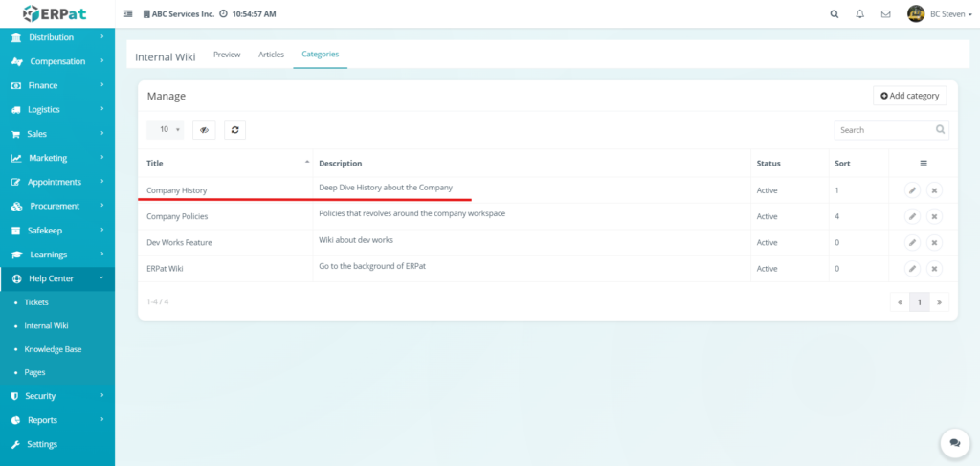Image resolution: width=980 pixels, height=466 pixels.
Task: Toggle column visibility eye button
Action: click(x=204, y=129)
